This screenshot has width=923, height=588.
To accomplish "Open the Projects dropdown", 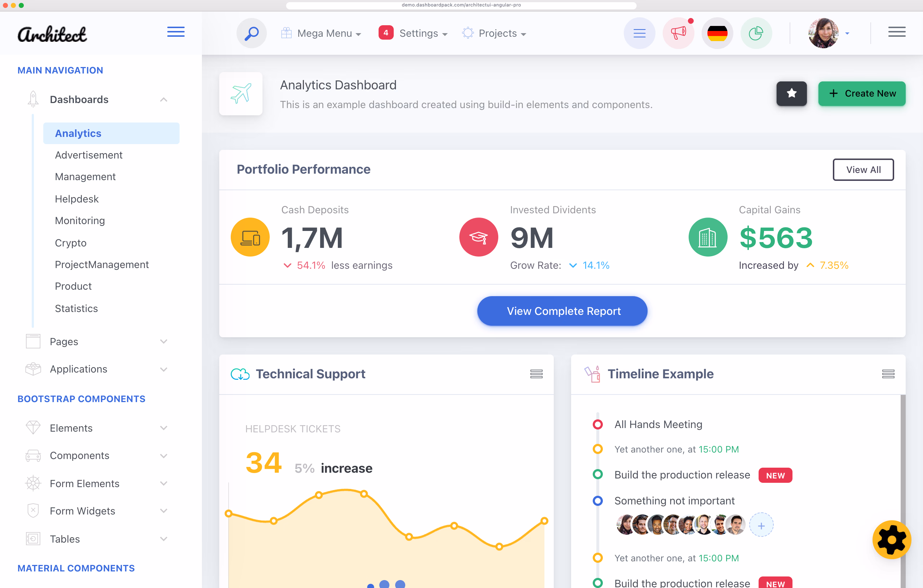I will [494, 34].
